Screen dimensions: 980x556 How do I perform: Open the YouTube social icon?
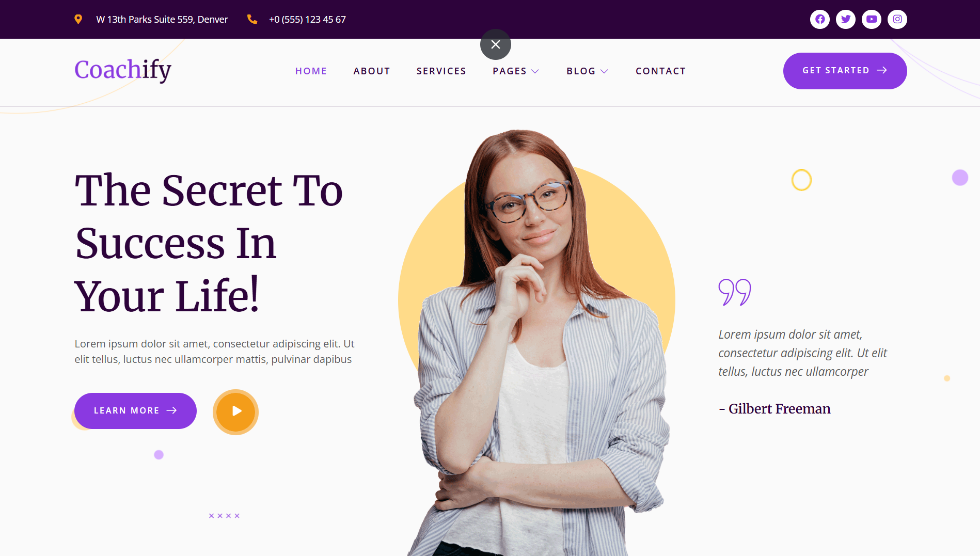pos(871,19)
